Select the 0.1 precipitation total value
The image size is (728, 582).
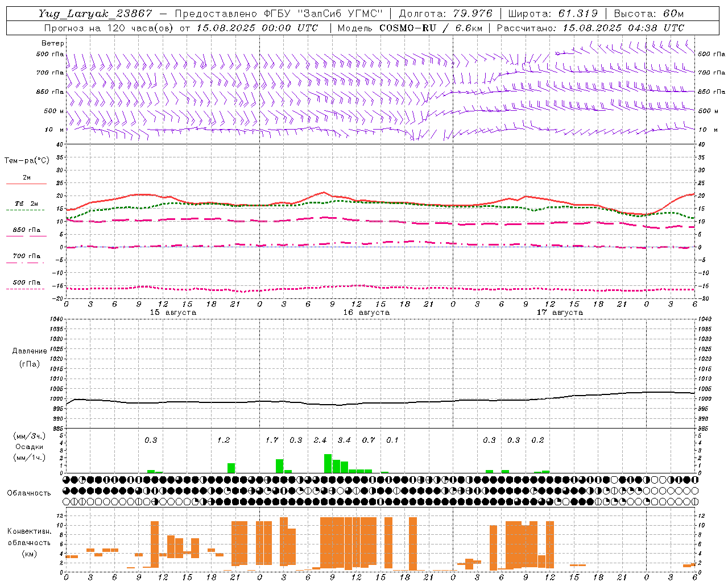pyautogui.click(x=392, y=440)
